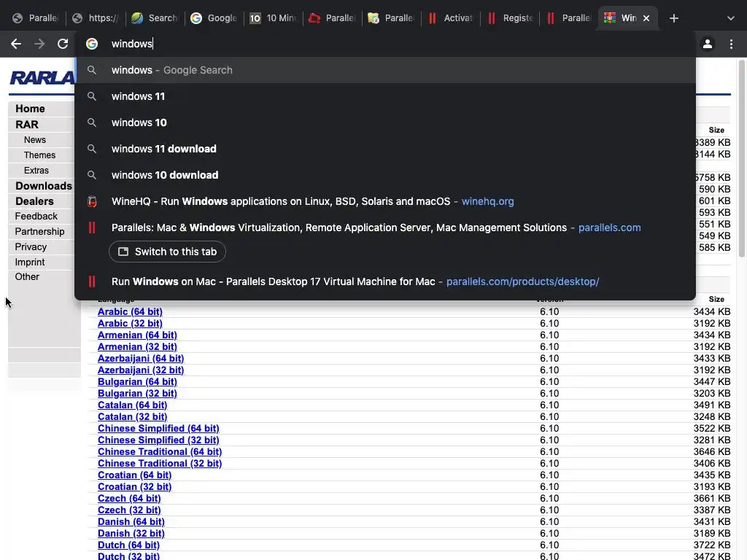Download Czech (32 bit)
747x560 pixels.
tap(129, 510)
